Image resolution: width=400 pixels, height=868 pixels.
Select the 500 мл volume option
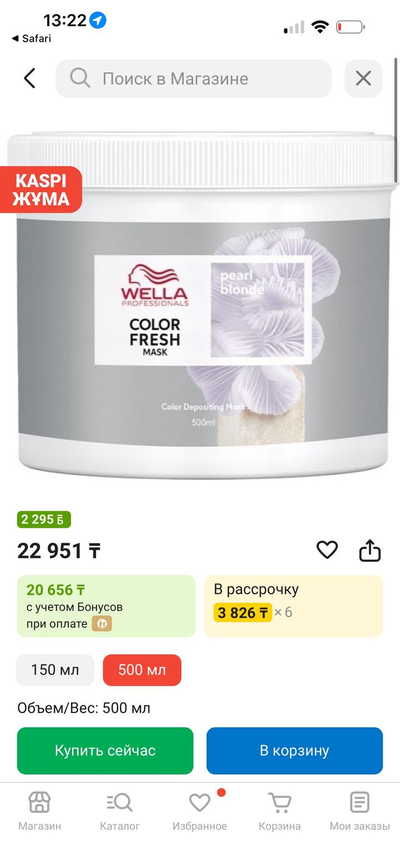click(142, 670)
